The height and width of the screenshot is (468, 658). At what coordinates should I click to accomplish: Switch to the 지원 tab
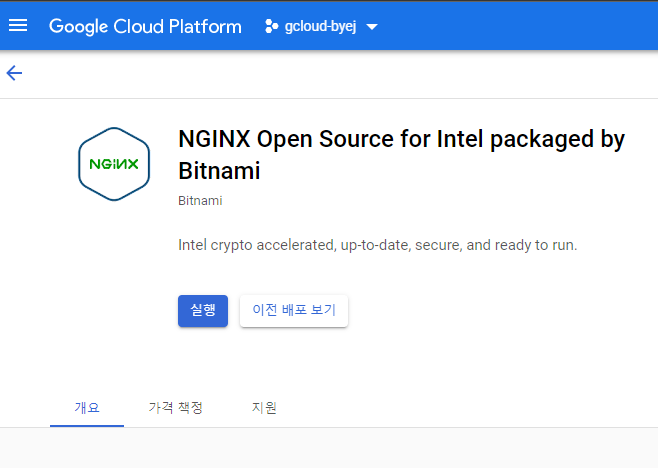pos(264,408)
